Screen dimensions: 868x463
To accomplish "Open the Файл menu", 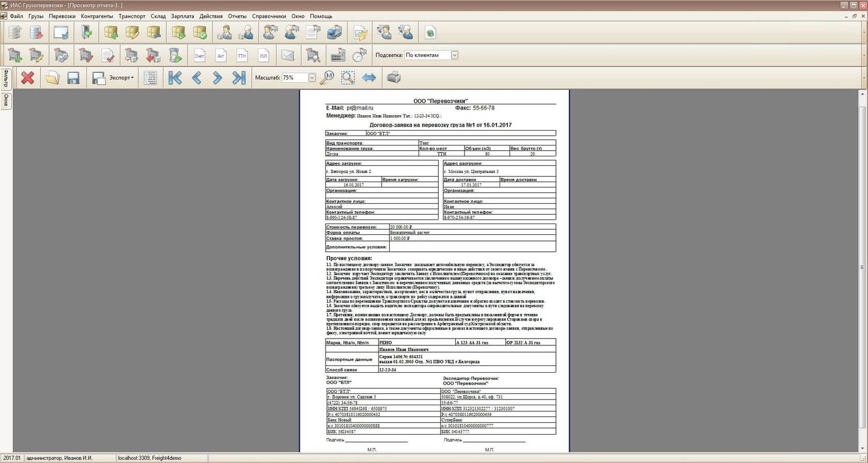I will [17, 16].
